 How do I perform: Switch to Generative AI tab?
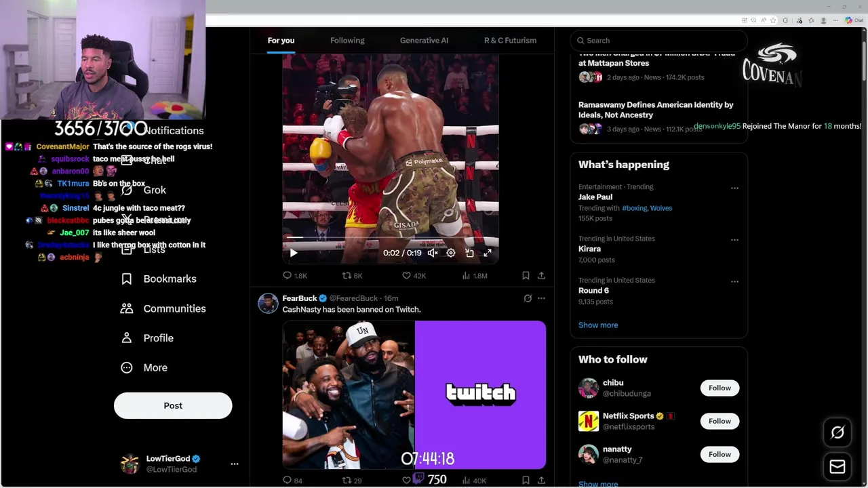point(424,41)
